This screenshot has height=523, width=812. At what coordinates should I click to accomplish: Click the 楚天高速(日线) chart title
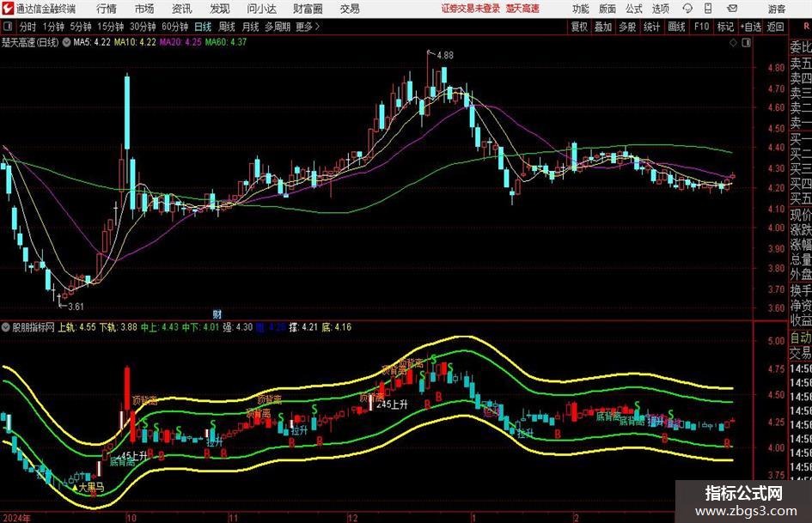pyautogui.click(x=30, y=42)
